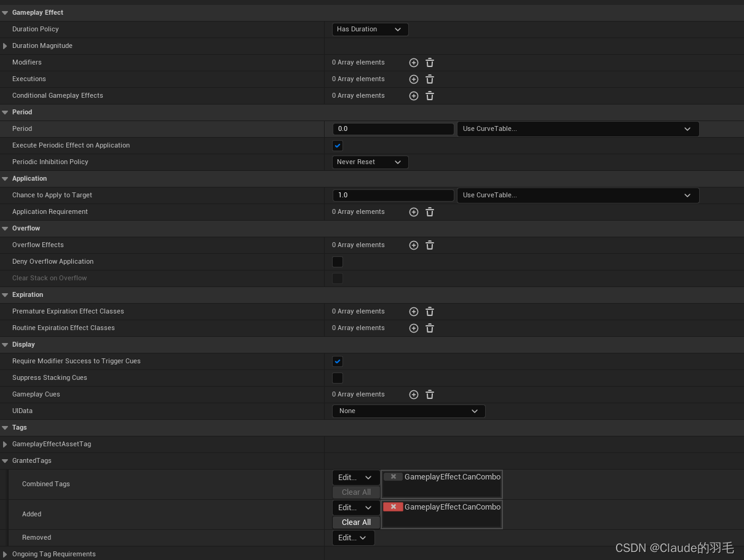
Task: Collapse GrantedTags property
Action: click(x=5, y=461)
